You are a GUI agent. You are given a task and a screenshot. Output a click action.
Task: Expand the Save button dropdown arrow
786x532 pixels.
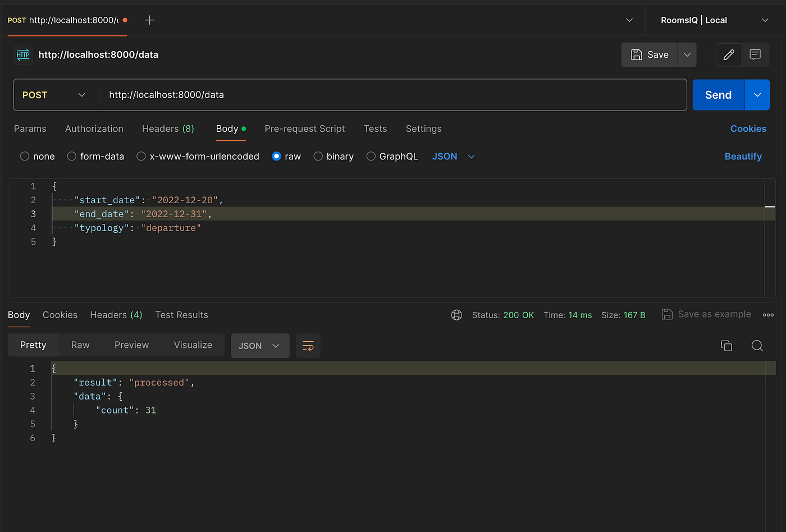point(687,54)
